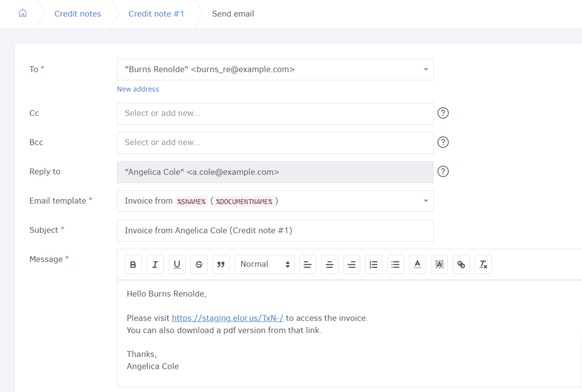Toggle bold formatting

pyautogui.click(x=133, y=264)
